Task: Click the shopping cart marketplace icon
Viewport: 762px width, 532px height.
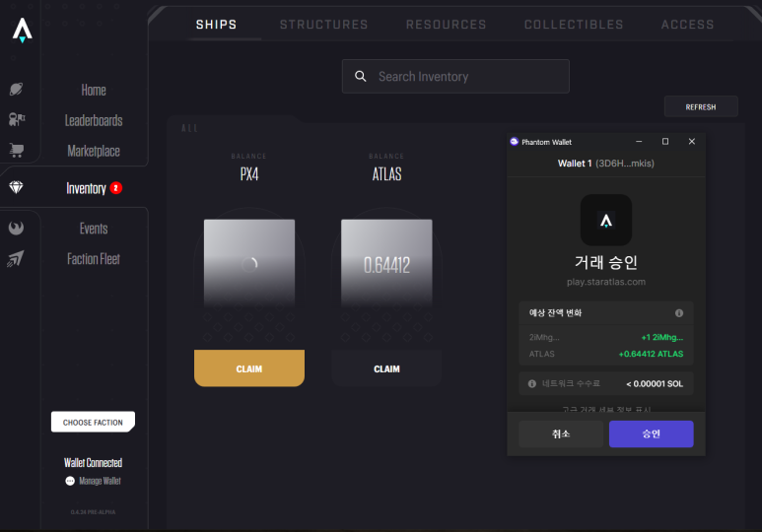Action: tap(17, 150)
